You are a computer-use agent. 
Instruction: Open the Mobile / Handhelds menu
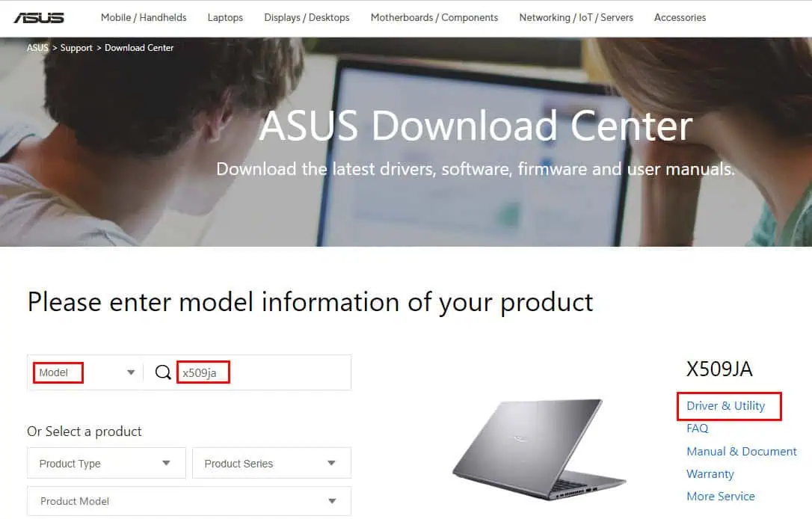point(144,18)
